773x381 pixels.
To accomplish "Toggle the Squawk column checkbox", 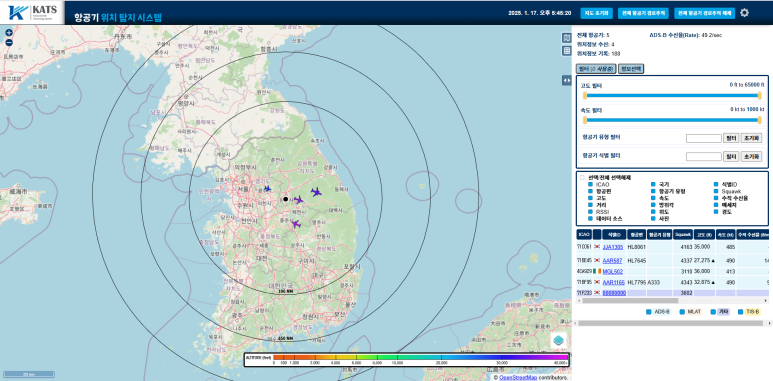I will 717,191.
